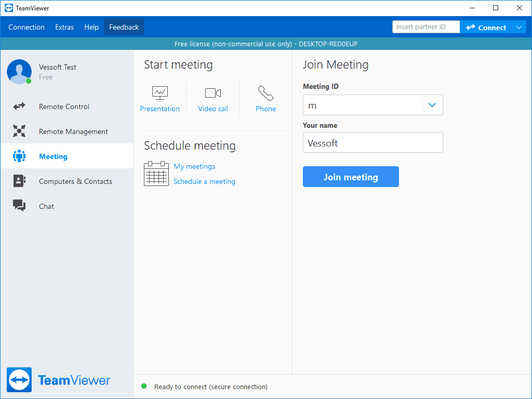Open the Extras menu
This screenshot has width=532, height=399.
[x=64, y=27]
